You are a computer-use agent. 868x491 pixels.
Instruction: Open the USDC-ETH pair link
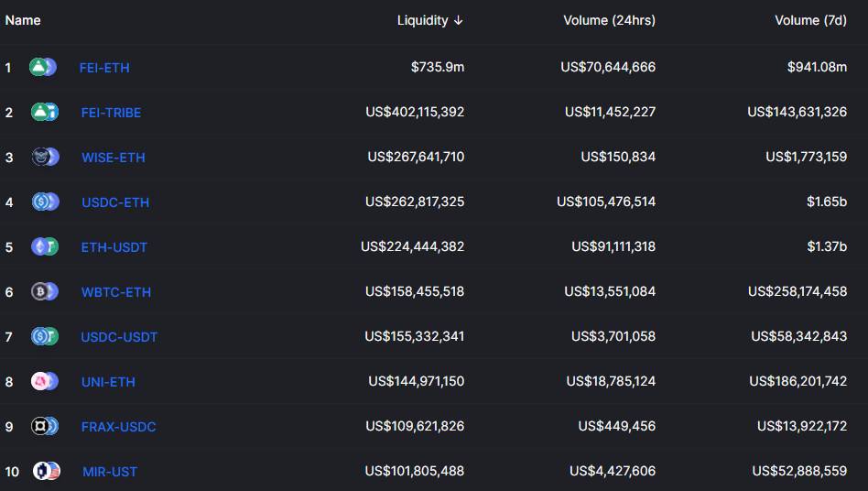114,202
